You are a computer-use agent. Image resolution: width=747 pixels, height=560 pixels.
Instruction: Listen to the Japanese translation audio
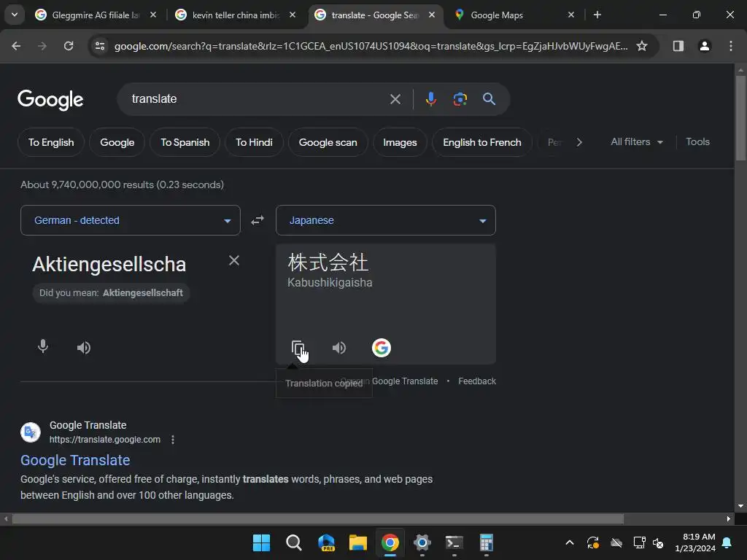[x=339, y=348]
